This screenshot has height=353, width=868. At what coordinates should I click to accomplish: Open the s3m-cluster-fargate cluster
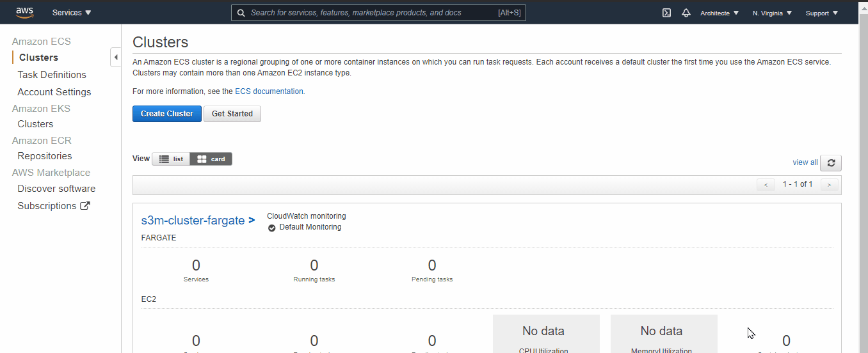(x=198, y=221)
